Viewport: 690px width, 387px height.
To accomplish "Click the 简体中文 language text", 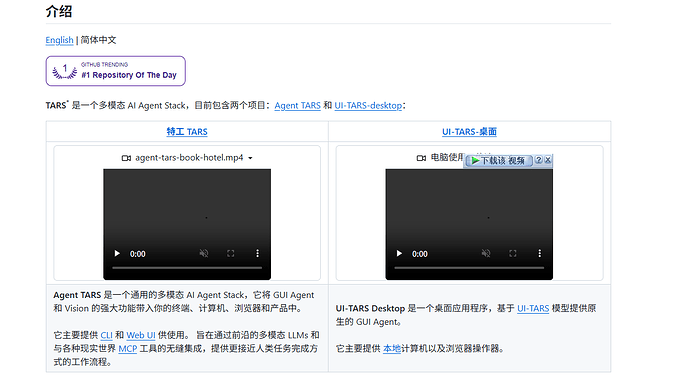I will (99, 40).
